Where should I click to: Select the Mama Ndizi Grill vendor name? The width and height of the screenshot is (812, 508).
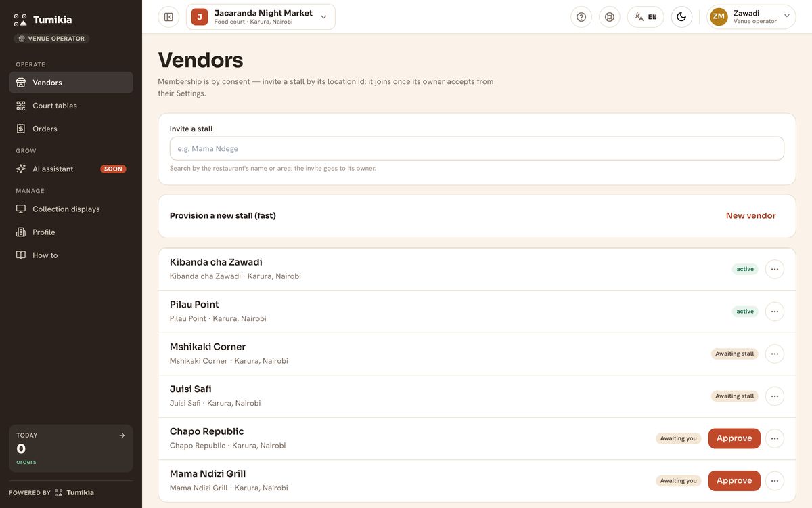(x=208, y=474)
